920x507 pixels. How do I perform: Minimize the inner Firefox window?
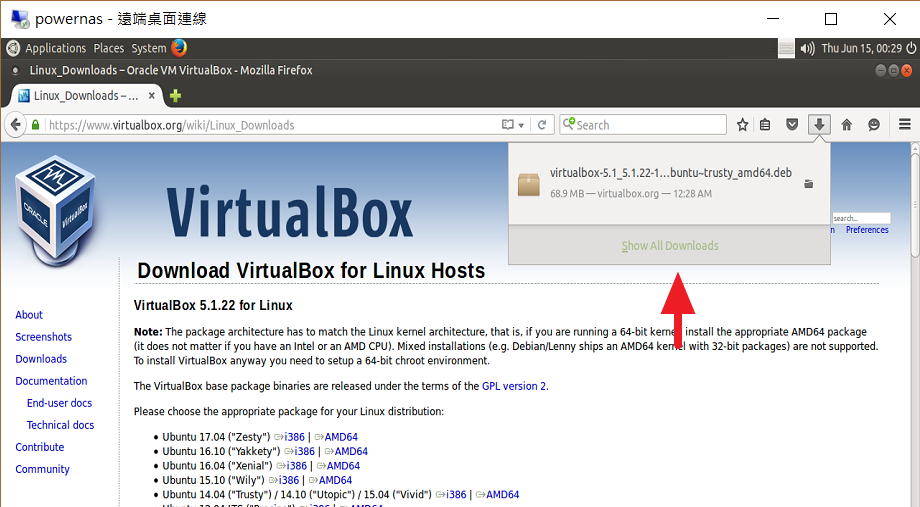pyautogui.click(x=880, y=70)
